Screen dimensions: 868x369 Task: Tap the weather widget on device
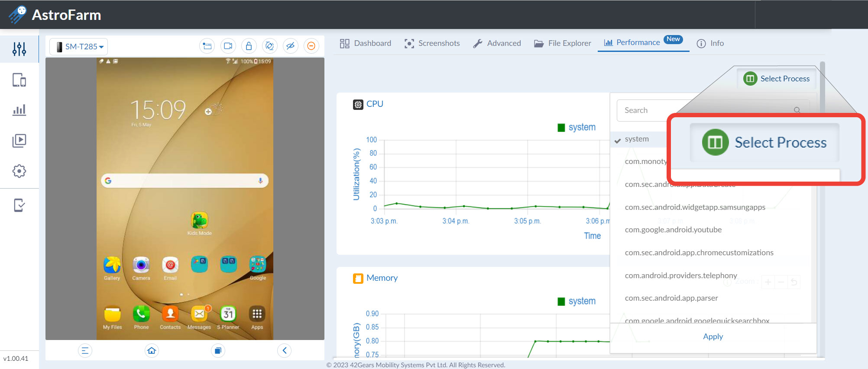[x=214, y=109]
